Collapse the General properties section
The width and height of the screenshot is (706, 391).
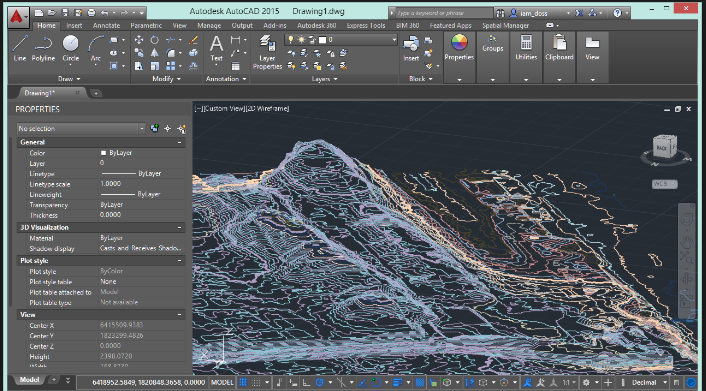point(179,142)
